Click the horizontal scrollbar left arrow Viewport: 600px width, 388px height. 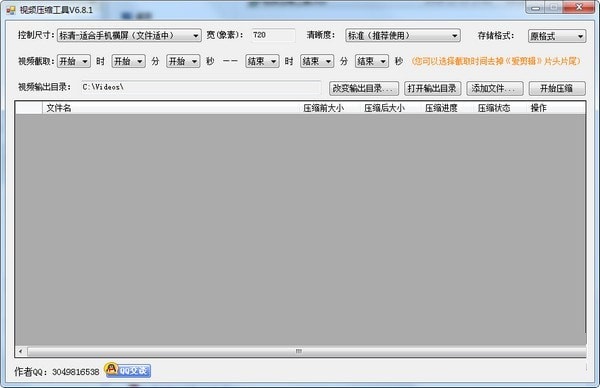click(x=21, y=351)
